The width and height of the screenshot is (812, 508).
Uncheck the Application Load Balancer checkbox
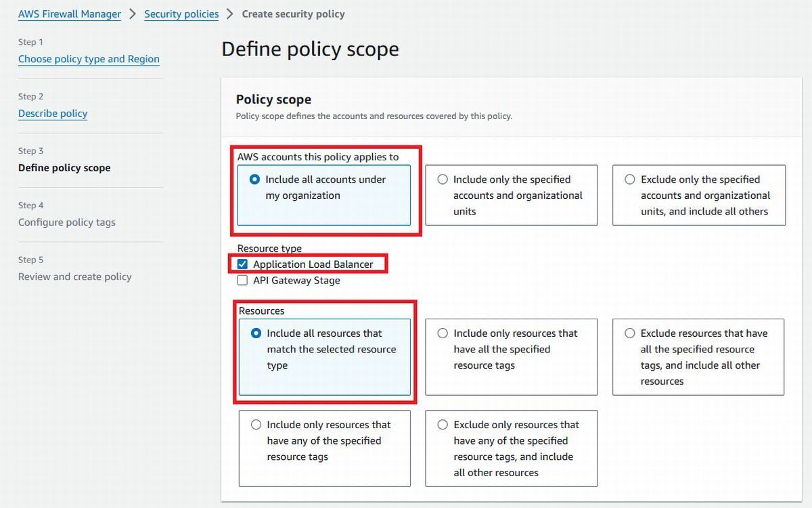[242, 264]
